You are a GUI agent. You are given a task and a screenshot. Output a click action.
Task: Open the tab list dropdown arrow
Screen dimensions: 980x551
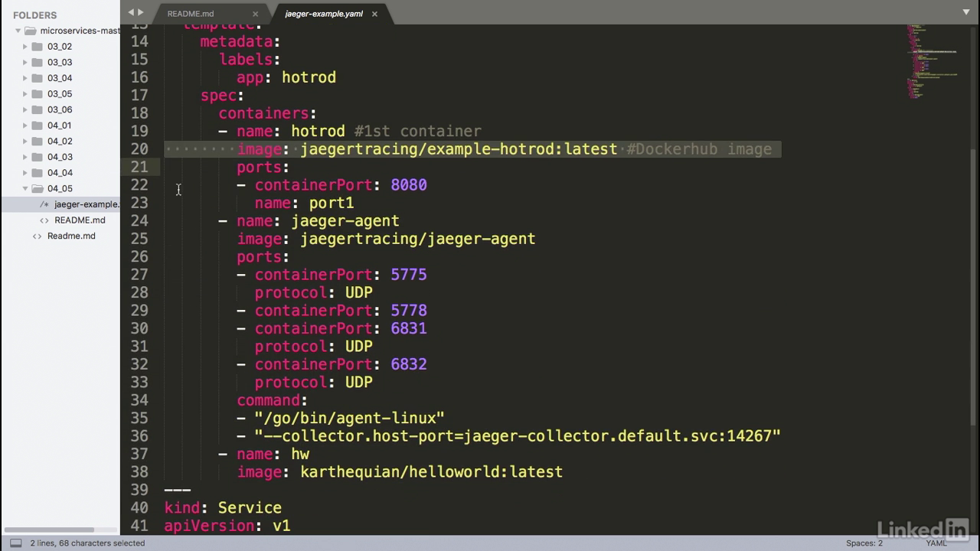[x=966, y=12]
